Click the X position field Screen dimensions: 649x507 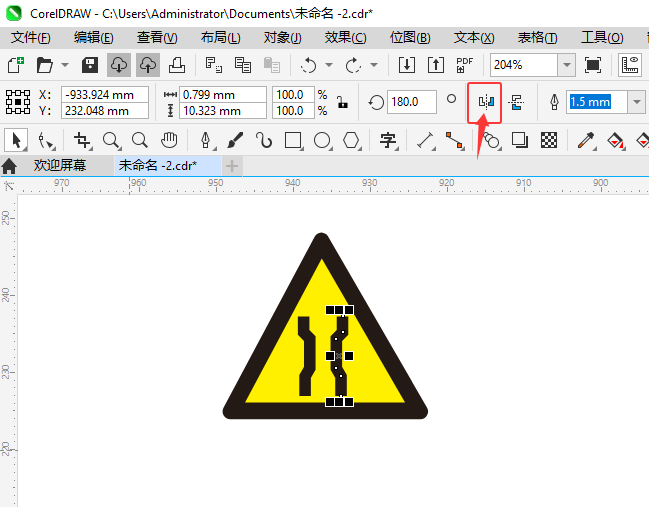[x=105, y=95]
